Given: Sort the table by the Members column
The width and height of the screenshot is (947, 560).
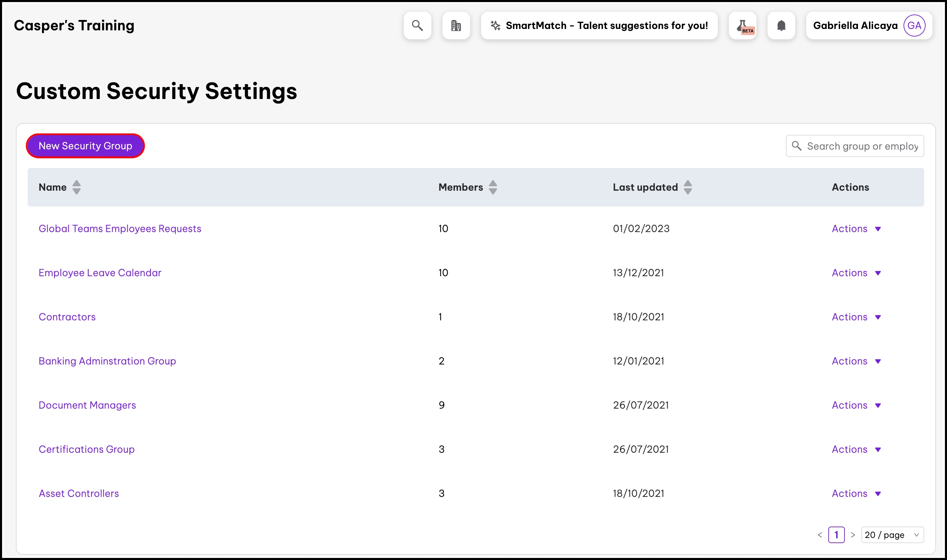Looking at the screenshot, I should click(x=493, y=187).
